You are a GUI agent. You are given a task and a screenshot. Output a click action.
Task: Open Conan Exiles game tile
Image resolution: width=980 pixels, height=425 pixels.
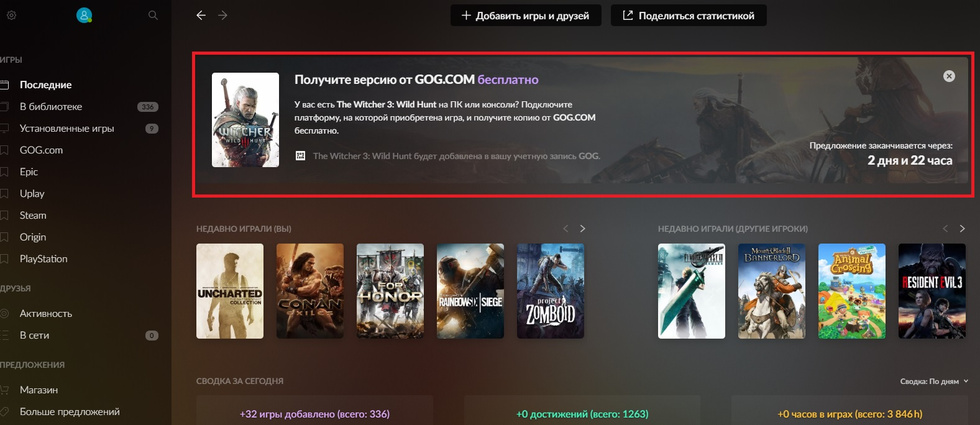tap(310, 291)
